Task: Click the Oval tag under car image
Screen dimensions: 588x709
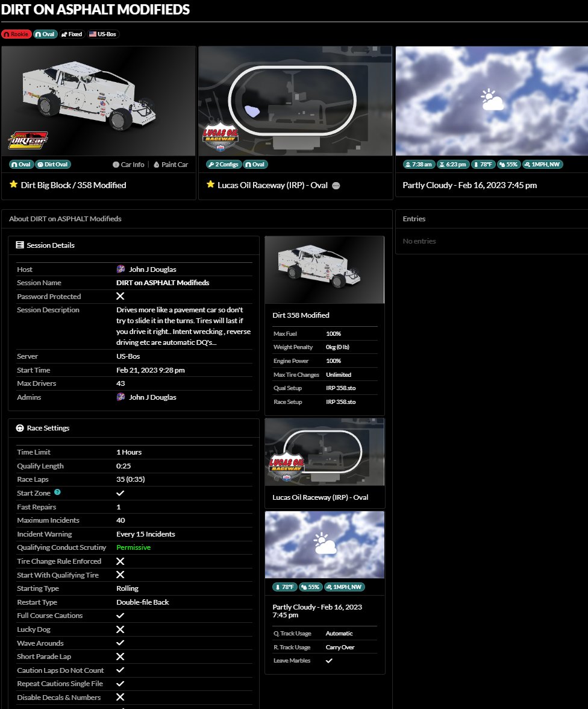Action: (21, 165)
